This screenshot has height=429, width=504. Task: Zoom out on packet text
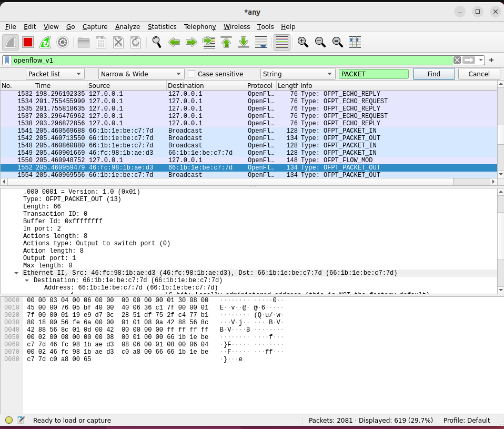tap(320, 42)
